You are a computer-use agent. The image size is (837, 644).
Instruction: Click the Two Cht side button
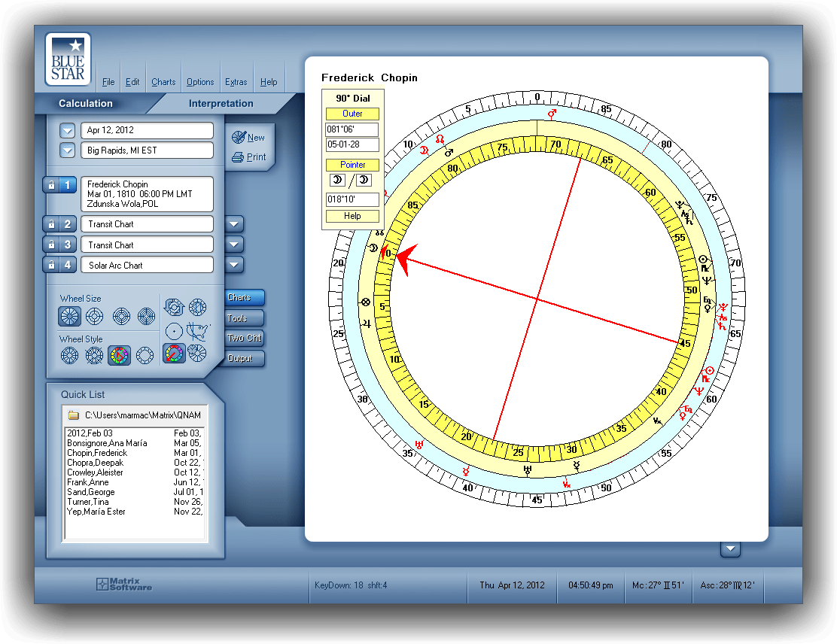245,338
